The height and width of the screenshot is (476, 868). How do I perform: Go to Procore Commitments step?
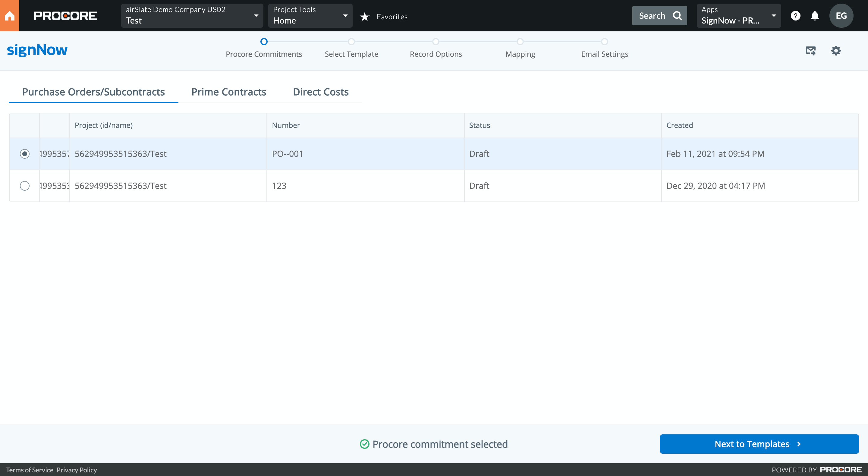tap(264, 48)
